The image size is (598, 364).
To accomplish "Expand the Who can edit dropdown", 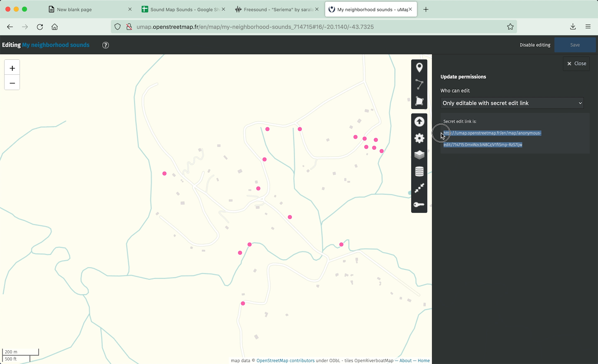I will coord(512,103).
